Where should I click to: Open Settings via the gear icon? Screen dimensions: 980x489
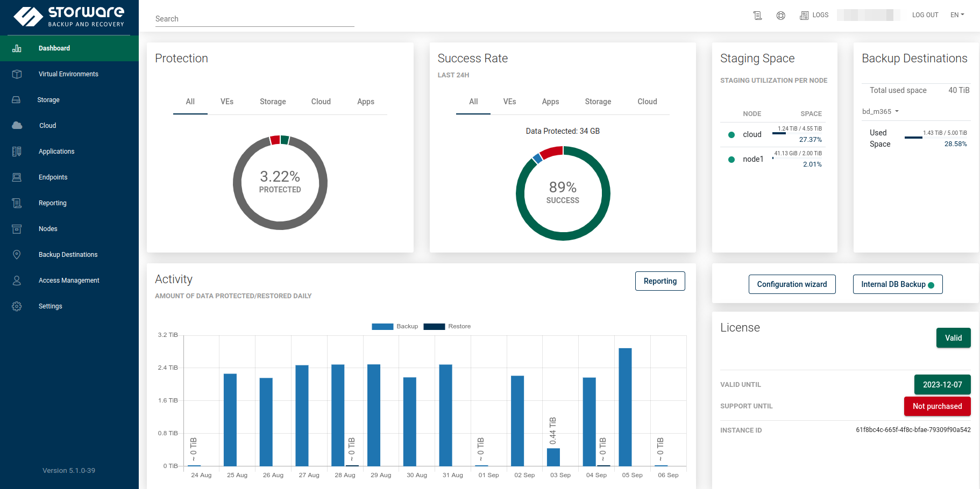tap(17, 306)
